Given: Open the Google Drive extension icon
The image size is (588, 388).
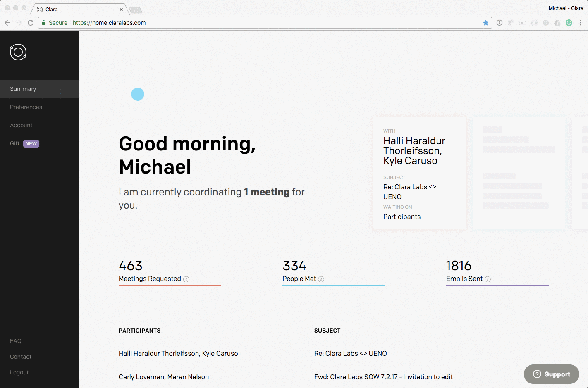Looking at the screenshot, I should coord(557,23).
